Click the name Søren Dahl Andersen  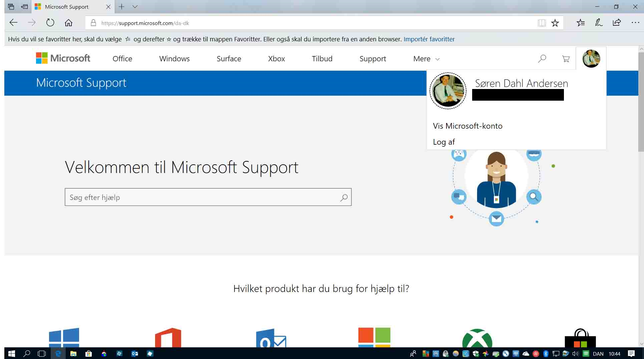[521, 83]
